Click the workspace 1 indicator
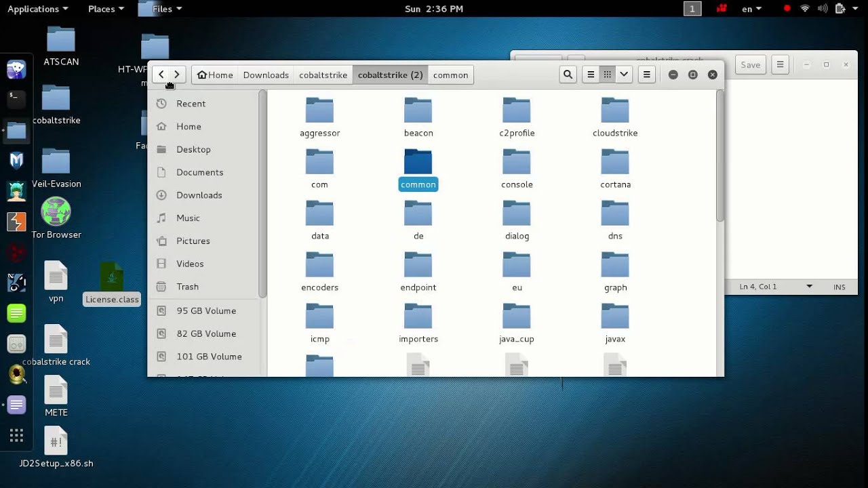The height and width of the screenshot is (488, 868). coord(692,9)
